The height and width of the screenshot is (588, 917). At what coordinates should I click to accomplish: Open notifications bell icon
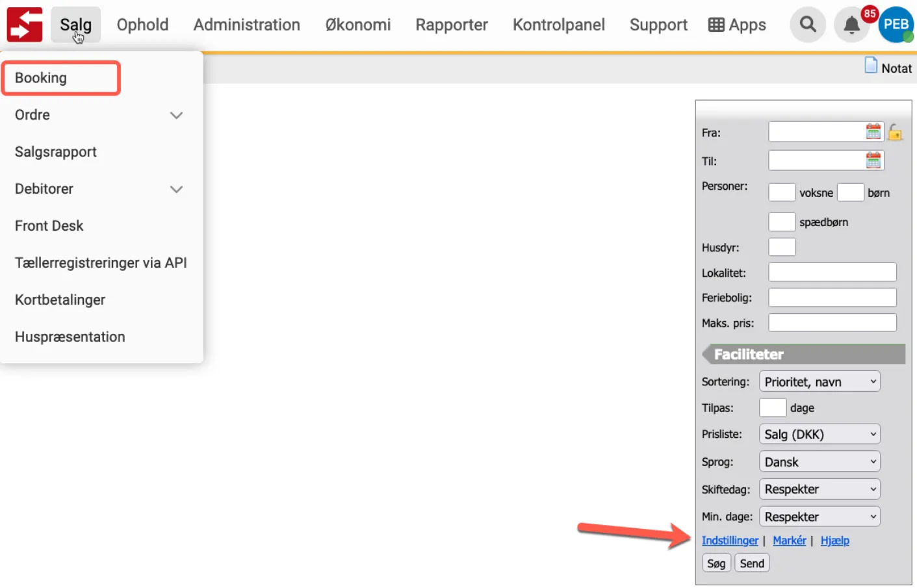(x=851, y=25)
